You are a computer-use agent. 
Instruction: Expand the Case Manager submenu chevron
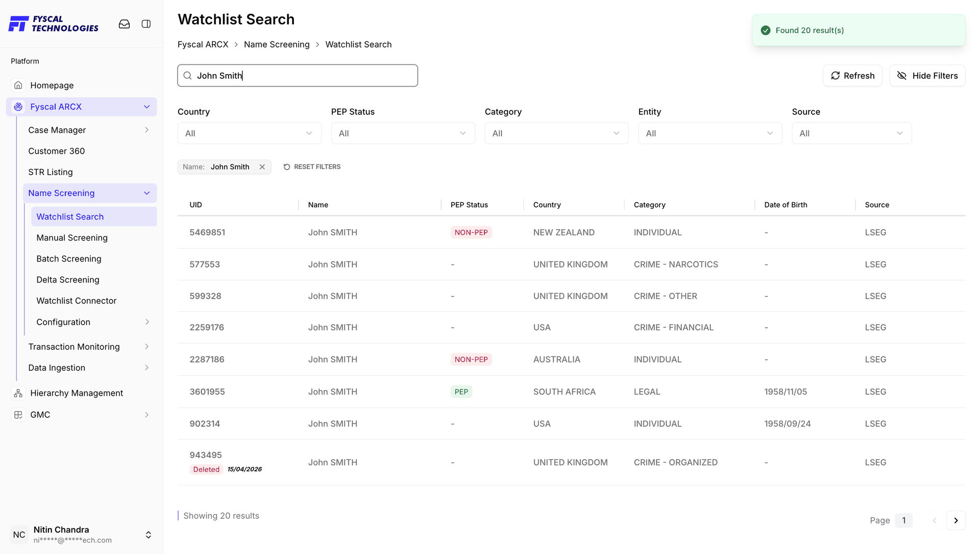point(147,130)
